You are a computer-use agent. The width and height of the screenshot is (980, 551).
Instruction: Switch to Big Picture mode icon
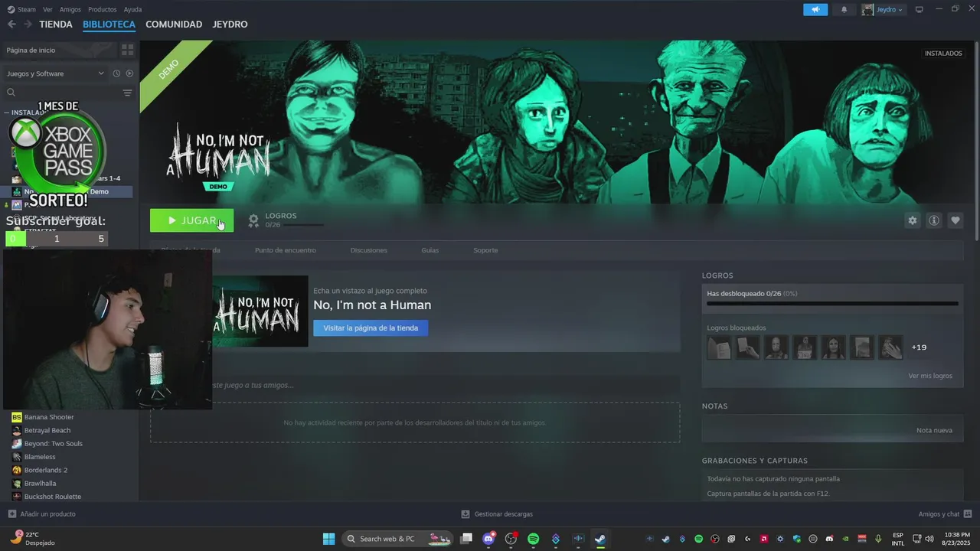(920, 9)
